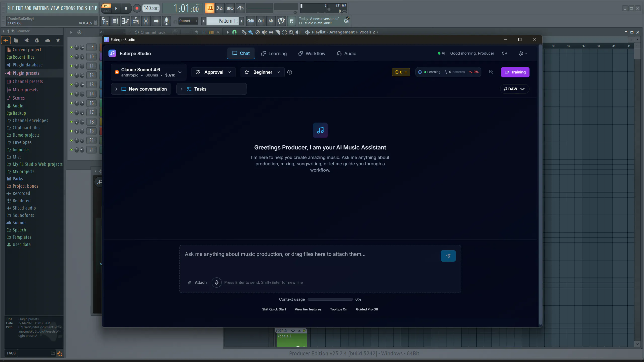This screenshot has height=362, width=644.
Task: Select the Vocals 1 clip in Playlist
Action: [292, 340]
